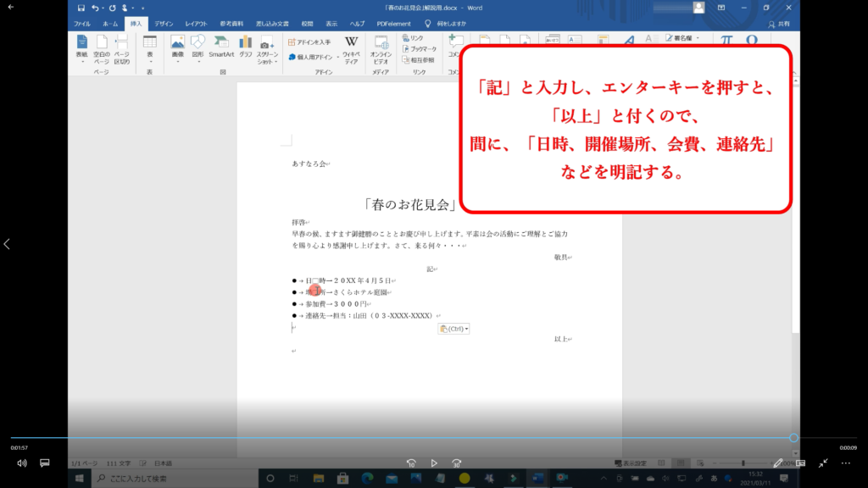
Task: Click the equation π icon
Action: point(726,41)
